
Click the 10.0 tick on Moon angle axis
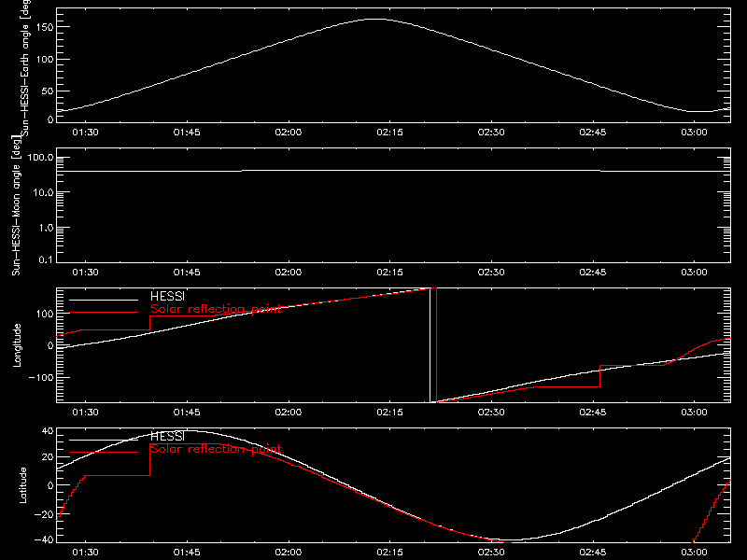(x=43, y=192)
